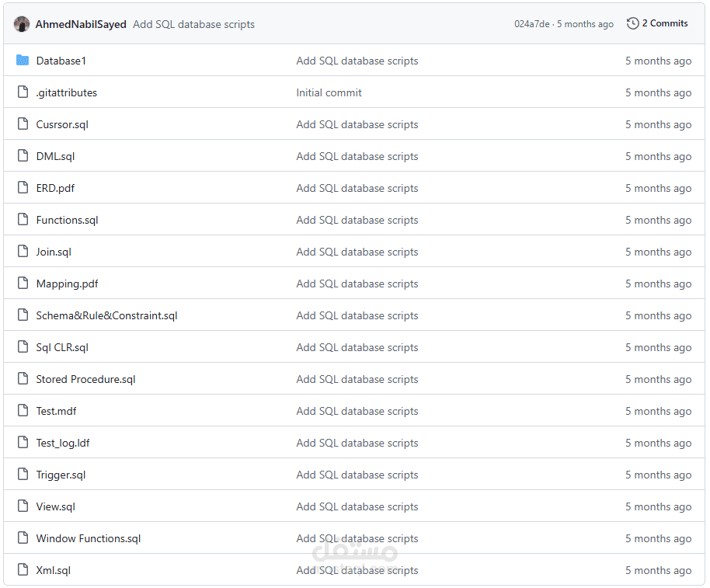
Task: Click the file icon beside Sql CLR.sql
Action: [x=23, y=347]
